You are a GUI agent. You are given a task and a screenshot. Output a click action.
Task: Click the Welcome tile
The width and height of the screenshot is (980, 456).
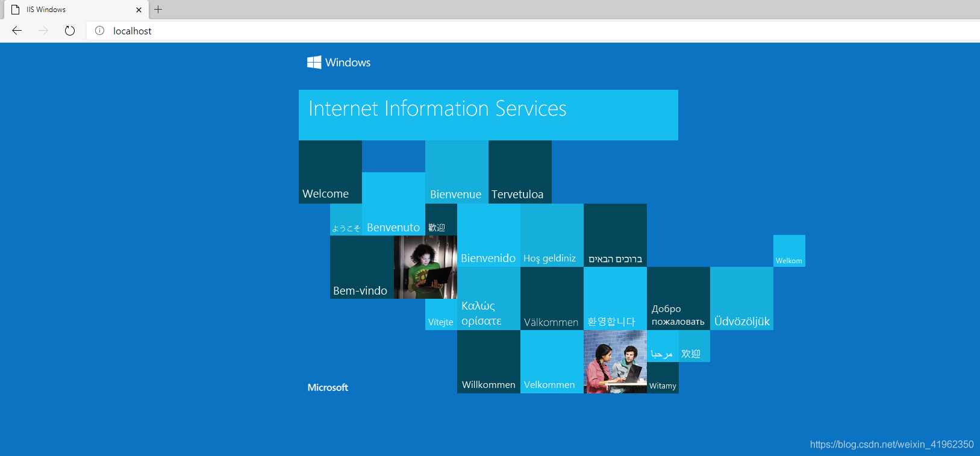click(x=330, y=172)
